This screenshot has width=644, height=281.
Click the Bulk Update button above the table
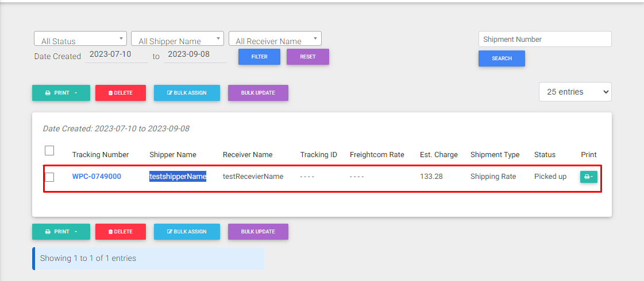(x=258, y=93)
